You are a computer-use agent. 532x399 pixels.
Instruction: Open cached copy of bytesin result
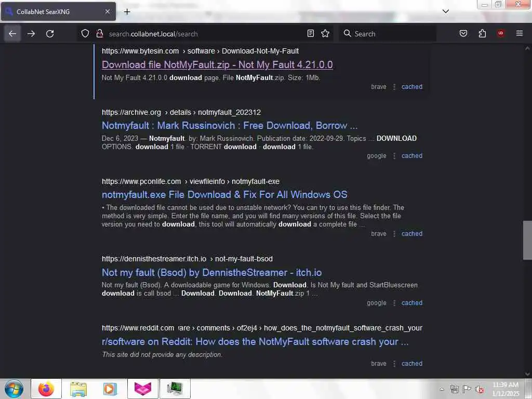pyautogui.click(x=412, y=87)
